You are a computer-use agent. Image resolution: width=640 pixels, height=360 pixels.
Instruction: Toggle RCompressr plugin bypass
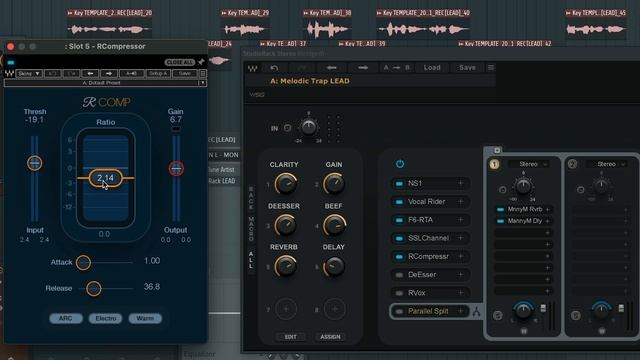click(x=399, y=256)
